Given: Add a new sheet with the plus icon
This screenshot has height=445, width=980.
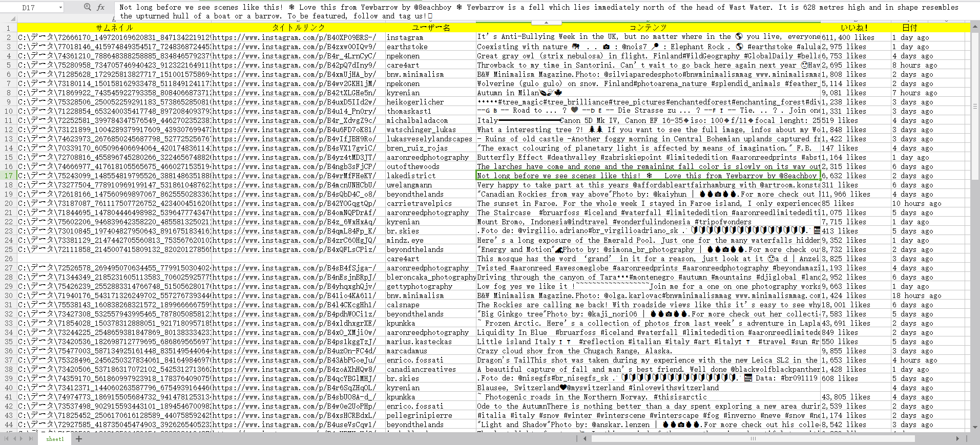Looking at the screenshot, I should [x=79, y=439].
